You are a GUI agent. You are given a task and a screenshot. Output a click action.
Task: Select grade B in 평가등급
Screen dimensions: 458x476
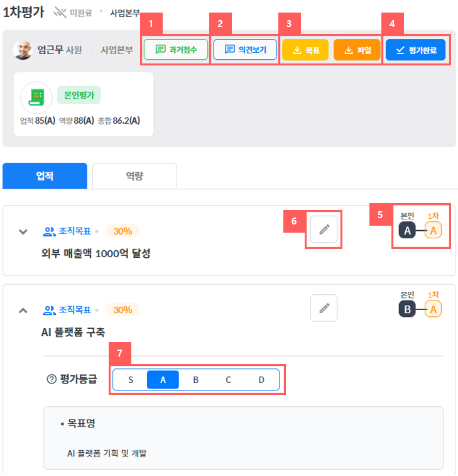(x=196, y=380)
